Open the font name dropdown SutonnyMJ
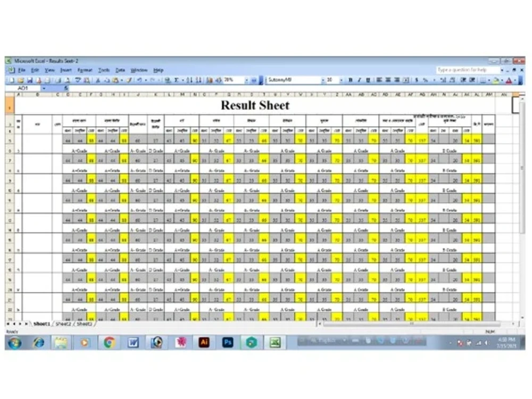532x399 pixels. (323, 80)
